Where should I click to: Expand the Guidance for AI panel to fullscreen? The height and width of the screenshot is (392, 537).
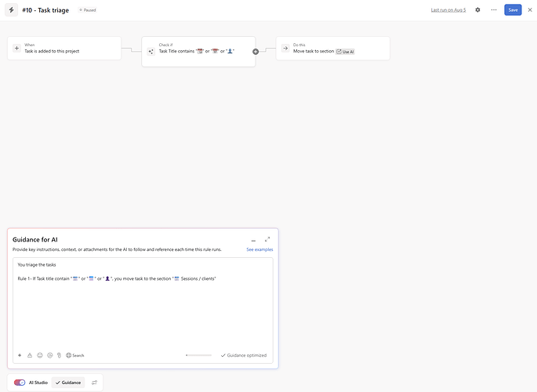coord(267,240)
